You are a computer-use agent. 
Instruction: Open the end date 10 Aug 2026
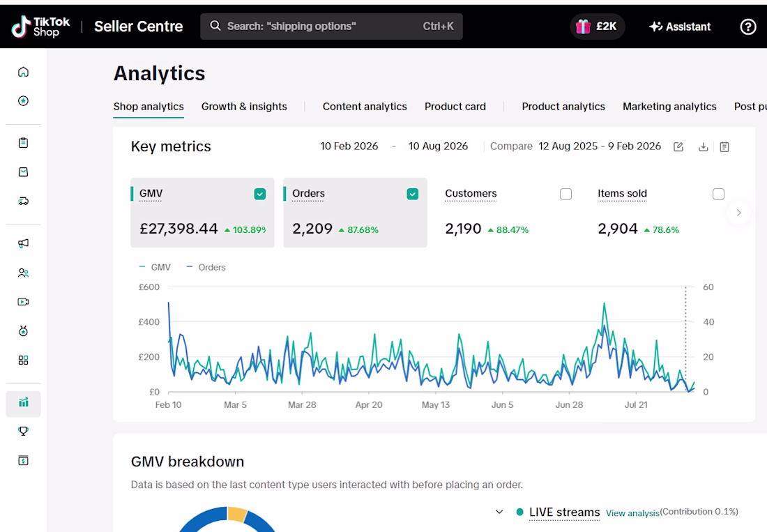coord(438,146)
